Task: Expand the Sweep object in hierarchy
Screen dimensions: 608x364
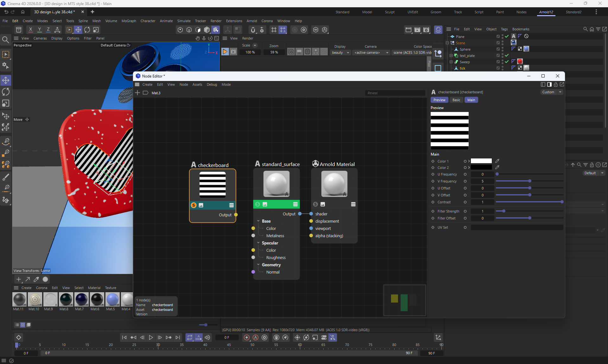Action: click(451, 62)
